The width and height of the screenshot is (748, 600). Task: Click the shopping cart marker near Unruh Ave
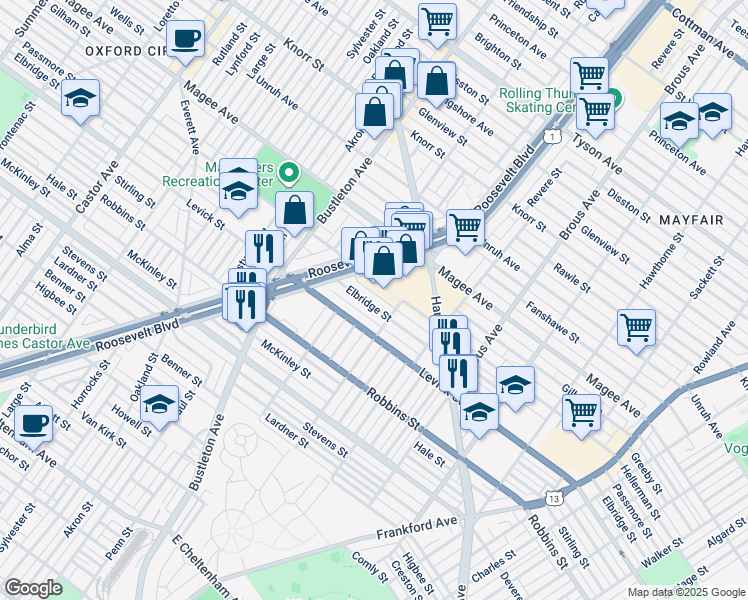[466, 228]
